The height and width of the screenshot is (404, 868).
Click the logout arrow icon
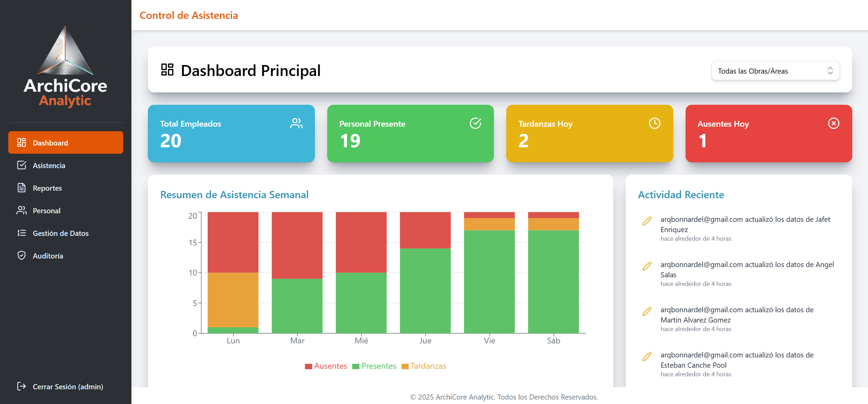point(22,386)
